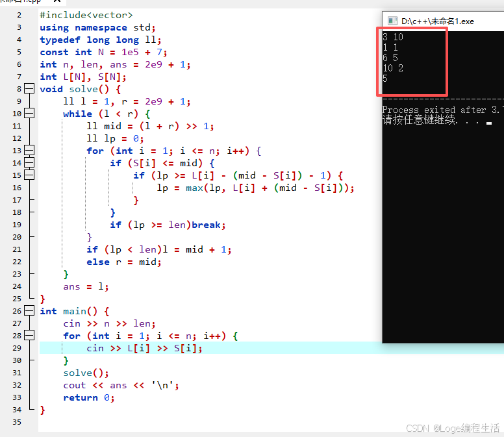The width and height of the screenshot is (504, 437).
Task: Click console input line '3 10'
Action: (393, 37)
